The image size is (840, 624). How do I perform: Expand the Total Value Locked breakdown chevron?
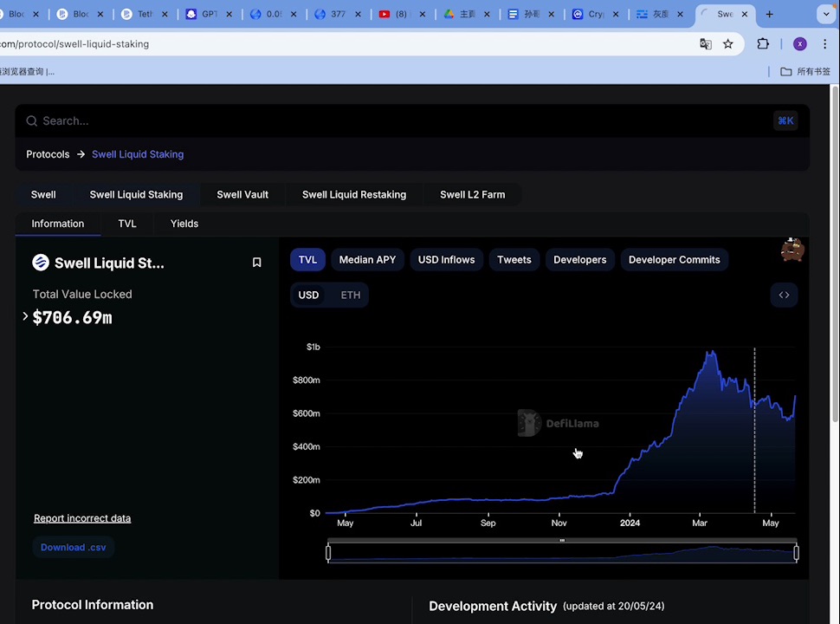pyautogui.click(x=25, y=316)
